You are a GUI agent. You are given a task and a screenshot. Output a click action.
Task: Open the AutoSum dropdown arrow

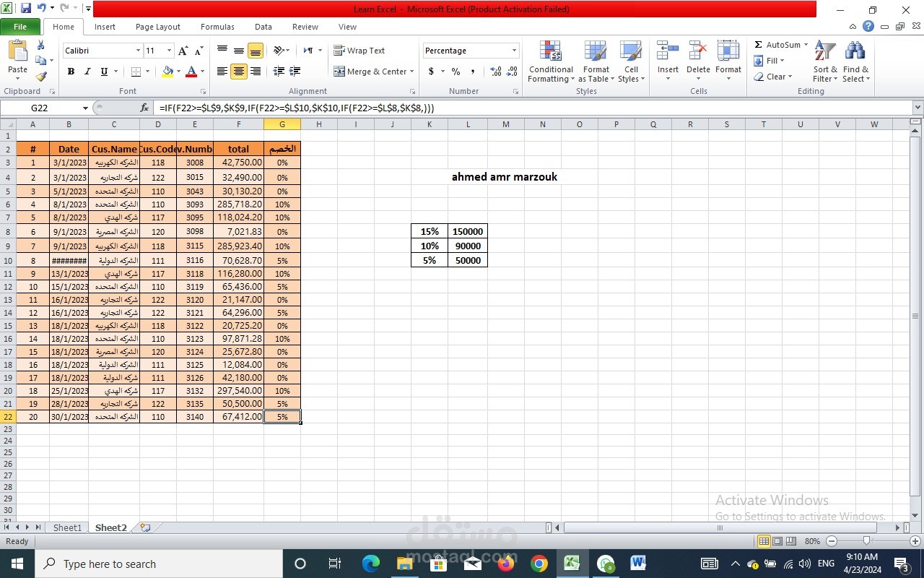806,45
